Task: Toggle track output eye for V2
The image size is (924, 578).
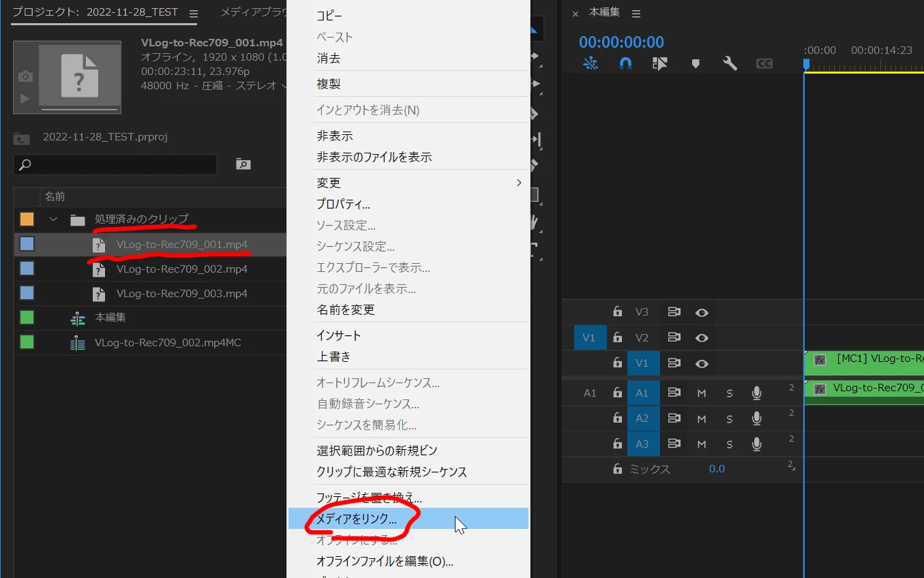Action: tap(702, 338)
